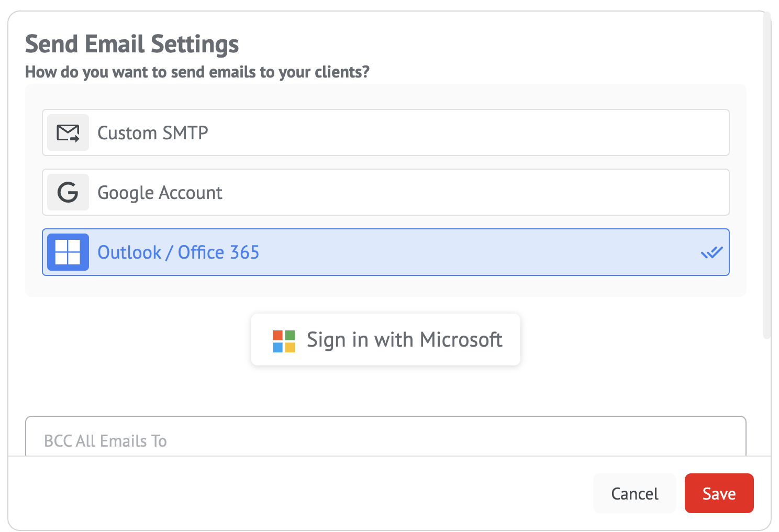This screenshot has width=779, height=532.
Task: Click the Custom SMTP envelope icon
Action: click(x=68, y=133)
